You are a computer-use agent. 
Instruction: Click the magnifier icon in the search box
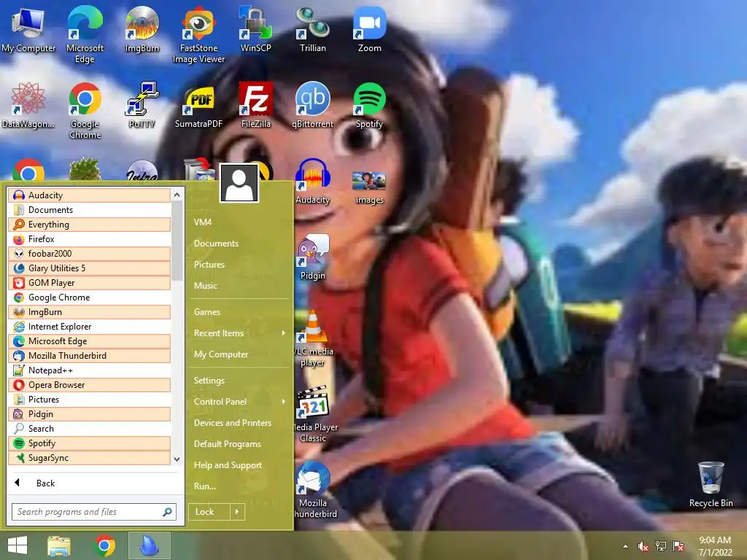167,512
